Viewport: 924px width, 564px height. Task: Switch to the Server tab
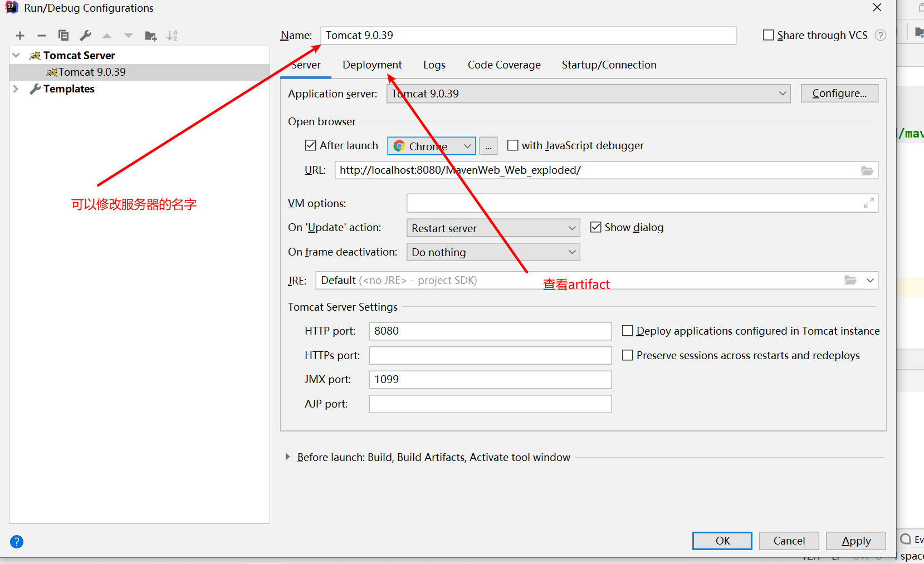pyautogui.click(x=306, y=65)
